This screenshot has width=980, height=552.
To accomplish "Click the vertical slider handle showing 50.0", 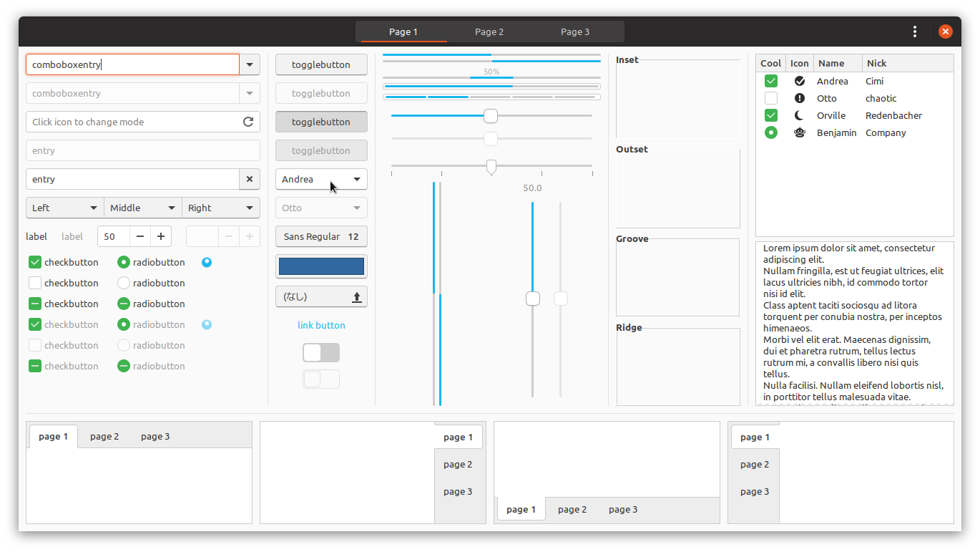I will [x=533, y=299].
